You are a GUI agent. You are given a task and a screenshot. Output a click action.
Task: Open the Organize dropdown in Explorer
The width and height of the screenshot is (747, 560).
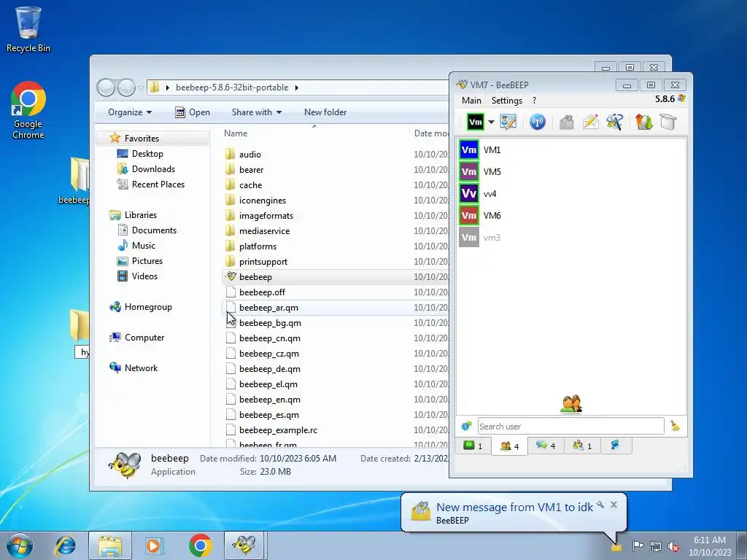(130, 112)
